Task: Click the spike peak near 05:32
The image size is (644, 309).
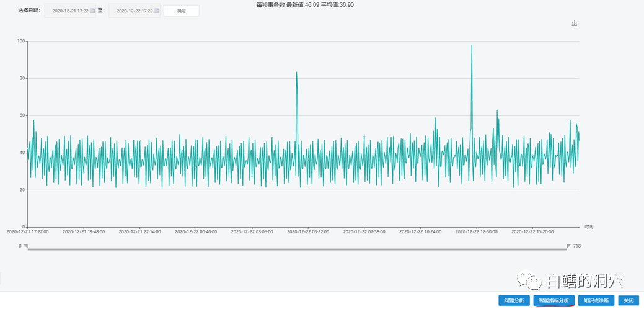Action: (x=296, y=73)
